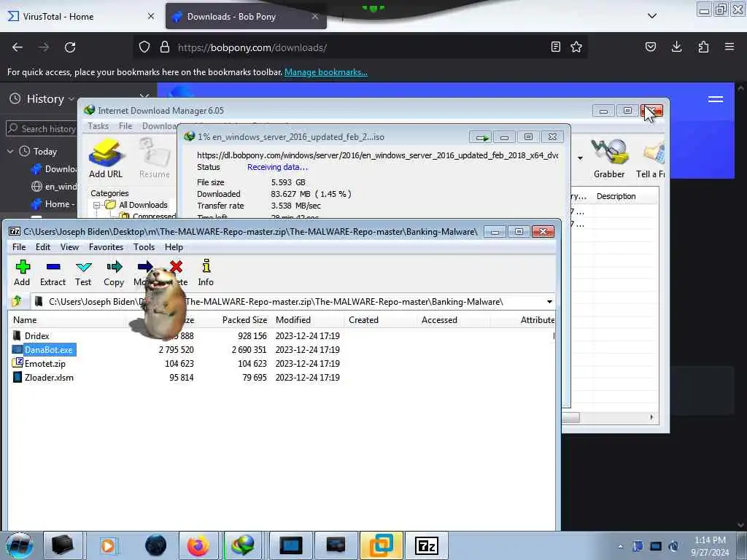This screenshot has height=560, width=747.
Task: Go up one folder level in 7-Zip
Action: click(17, 301)
